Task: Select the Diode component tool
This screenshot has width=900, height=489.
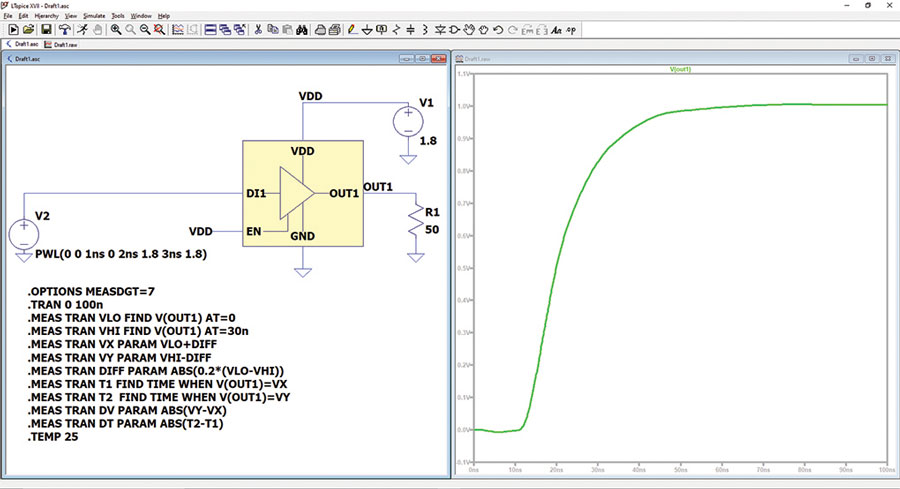Action: [440, 30]
